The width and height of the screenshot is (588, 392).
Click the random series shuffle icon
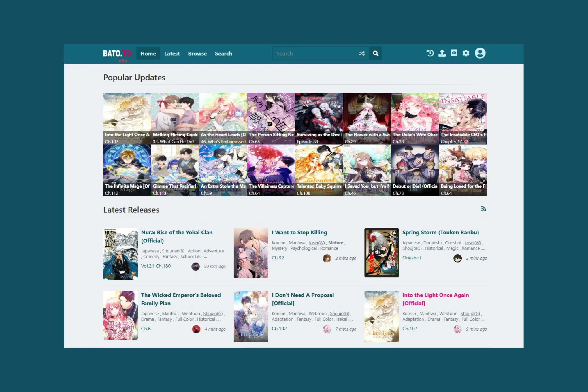tap(362, 53)
